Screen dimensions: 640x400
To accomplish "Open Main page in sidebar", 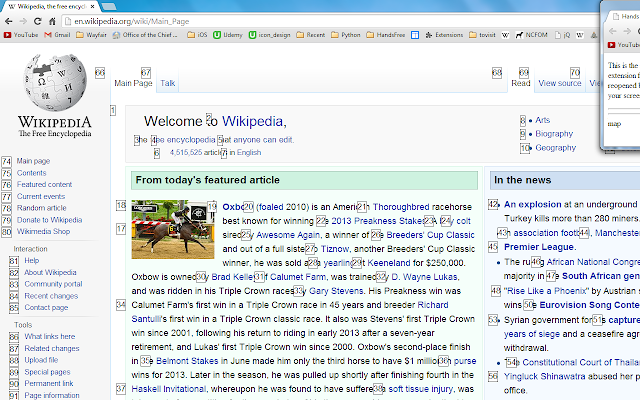I will [33, 161].
